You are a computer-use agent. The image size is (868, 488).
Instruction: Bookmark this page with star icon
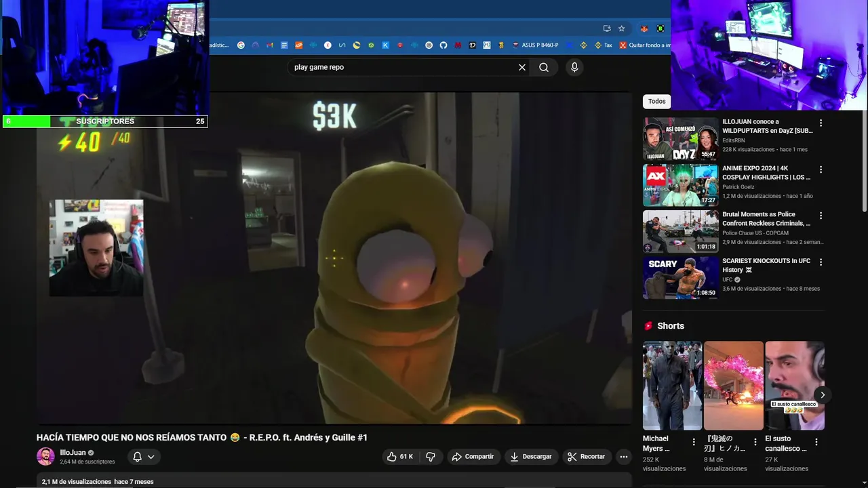[622, 28]
